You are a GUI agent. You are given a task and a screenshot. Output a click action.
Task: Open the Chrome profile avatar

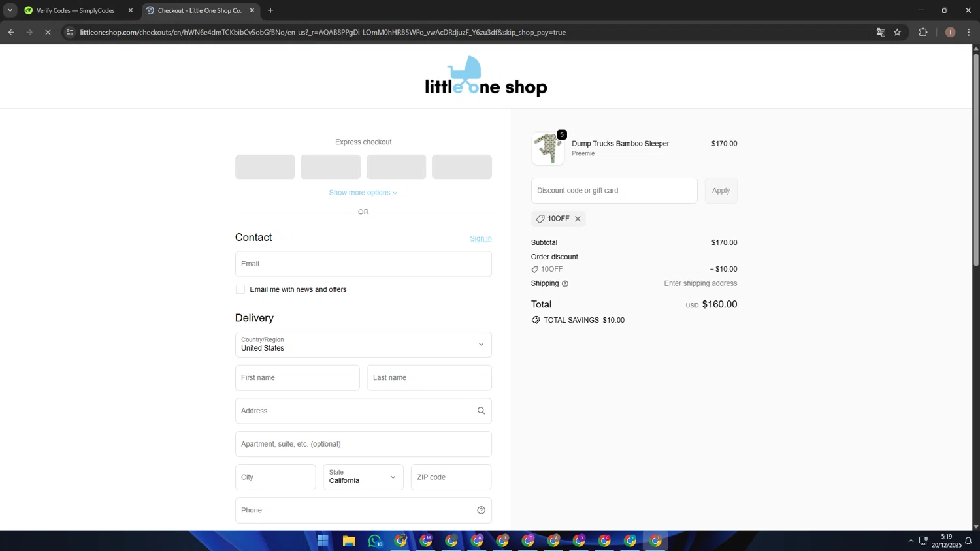[x=950, y=32]
